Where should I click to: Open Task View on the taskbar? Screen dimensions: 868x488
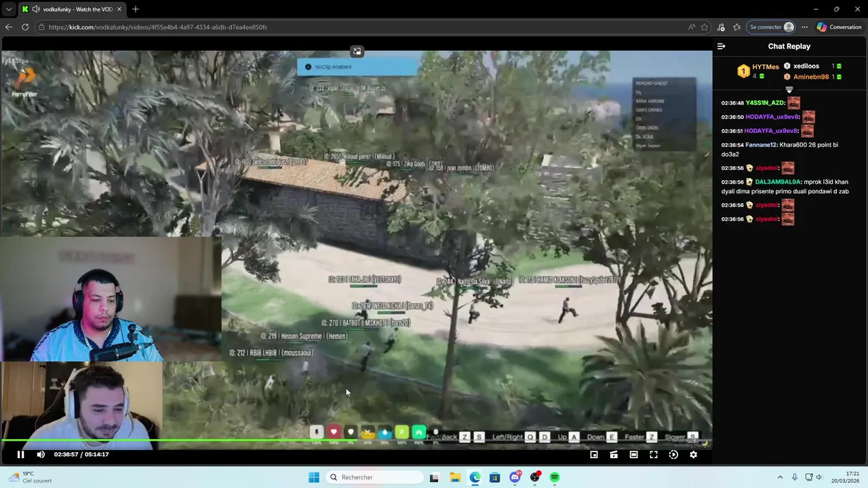coord(434,477)
